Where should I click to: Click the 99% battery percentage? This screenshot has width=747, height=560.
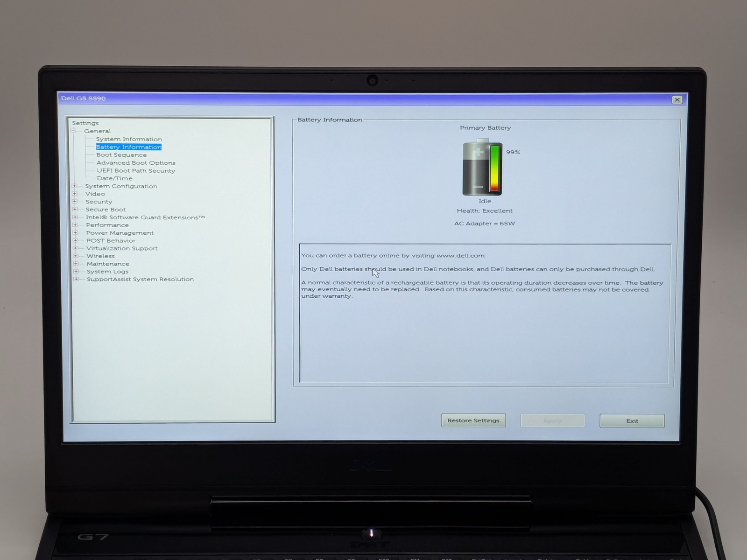coord(513,152)
